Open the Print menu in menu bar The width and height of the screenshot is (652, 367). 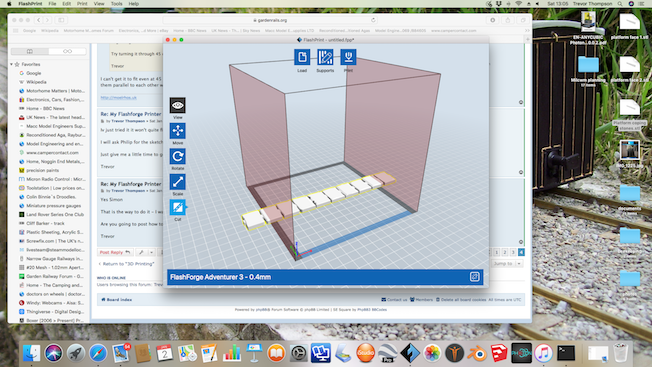82,4
